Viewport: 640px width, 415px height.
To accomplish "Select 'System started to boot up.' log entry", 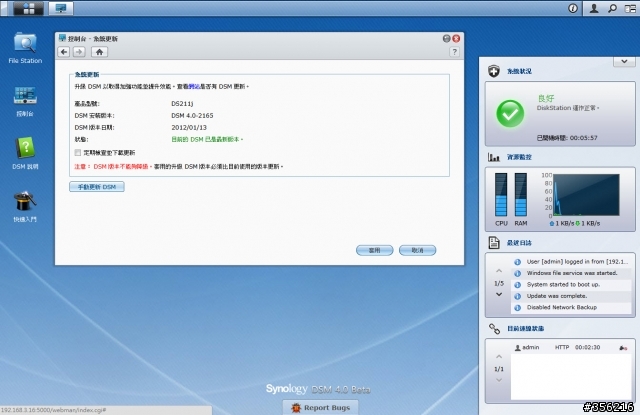I will 571,285.
